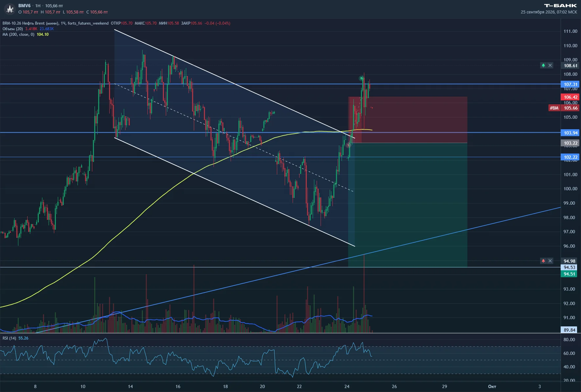This screenshot has width=581, height=392.
Task: Click the green 94.51 target price label
Action: pos(569,274)
